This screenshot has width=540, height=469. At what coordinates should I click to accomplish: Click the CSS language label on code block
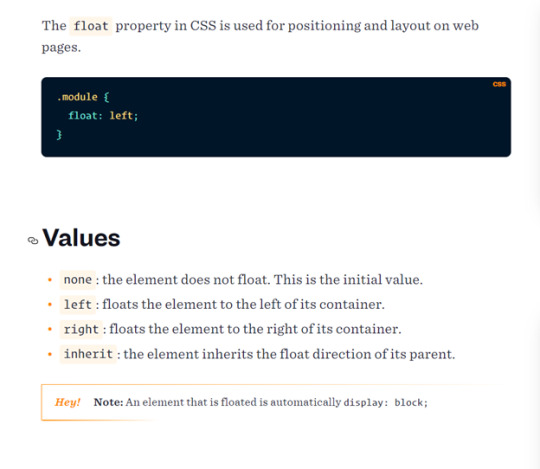[499, 84]
